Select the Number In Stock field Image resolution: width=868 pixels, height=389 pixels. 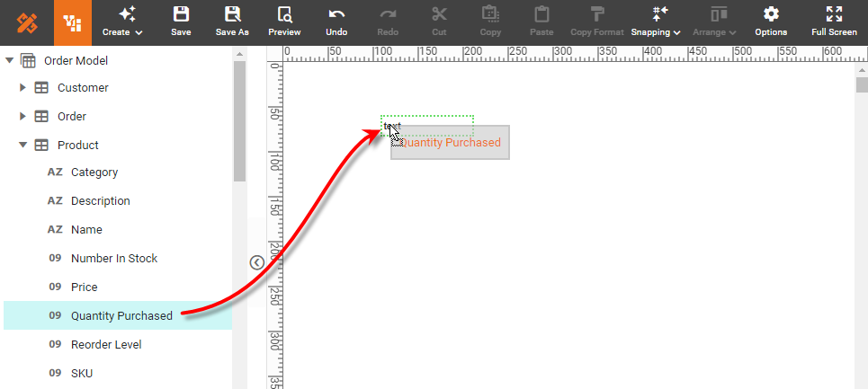[113, 259]
